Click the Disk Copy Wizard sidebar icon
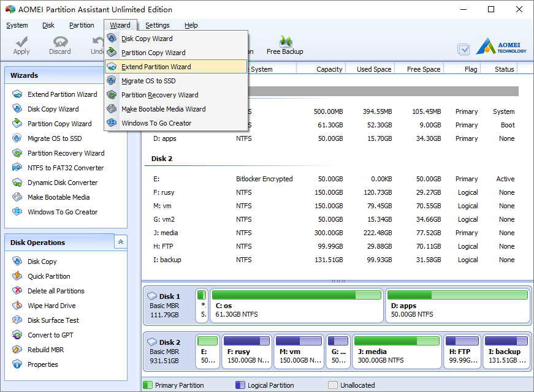The image size is (534, 392). [x=17, y=109]
